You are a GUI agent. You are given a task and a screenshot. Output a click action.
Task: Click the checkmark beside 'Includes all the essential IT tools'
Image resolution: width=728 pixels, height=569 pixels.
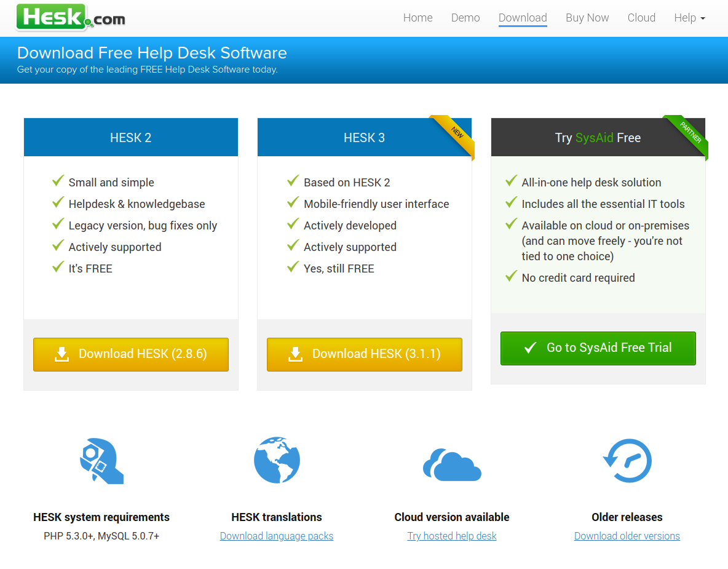click(x=511, y=202)
